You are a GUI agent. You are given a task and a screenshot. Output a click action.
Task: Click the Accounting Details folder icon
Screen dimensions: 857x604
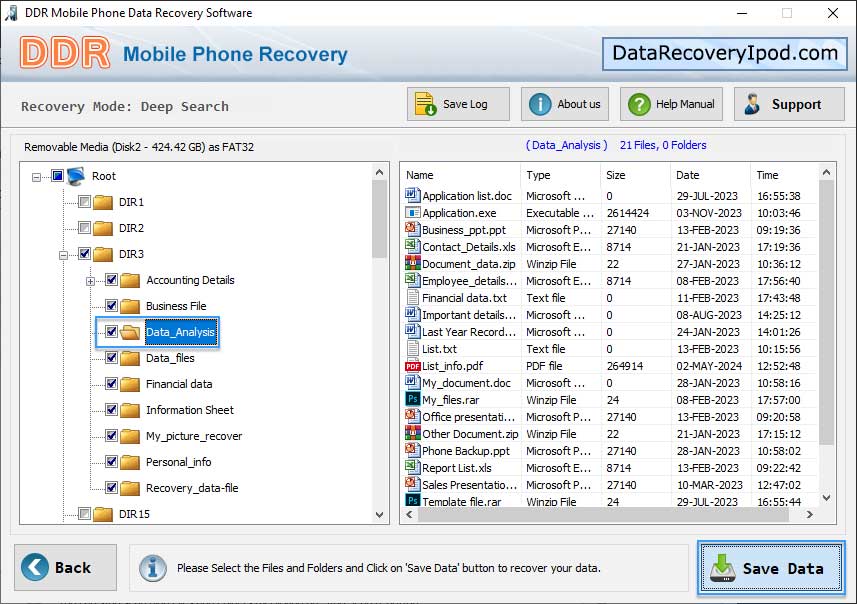coord(130,280)
